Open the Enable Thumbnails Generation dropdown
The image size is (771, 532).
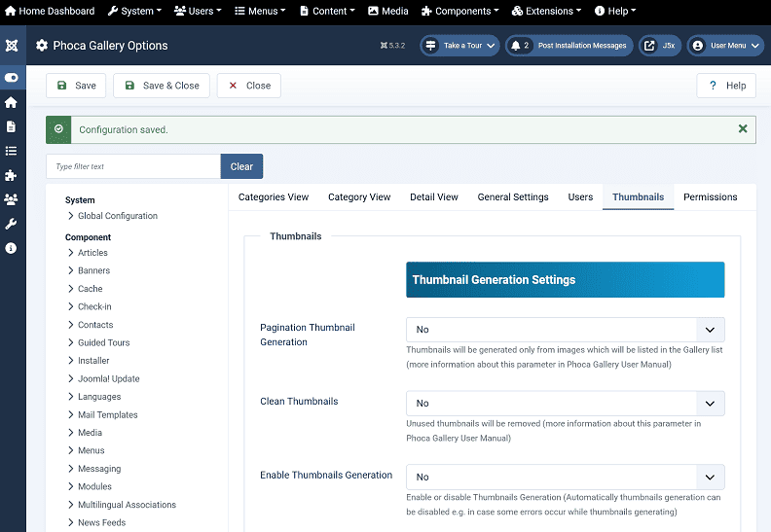coord(565,477)
